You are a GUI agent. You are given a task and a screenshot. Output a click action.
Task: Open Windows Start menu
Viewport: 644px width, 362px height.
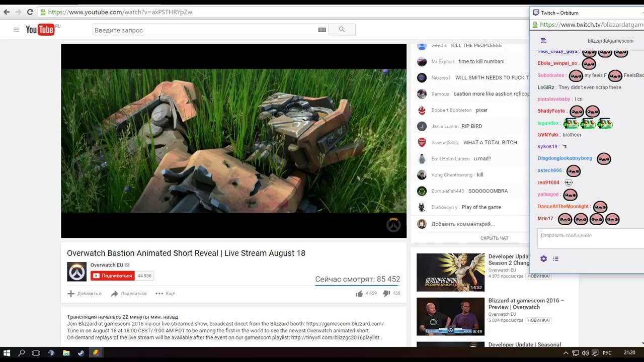[7, 353]
